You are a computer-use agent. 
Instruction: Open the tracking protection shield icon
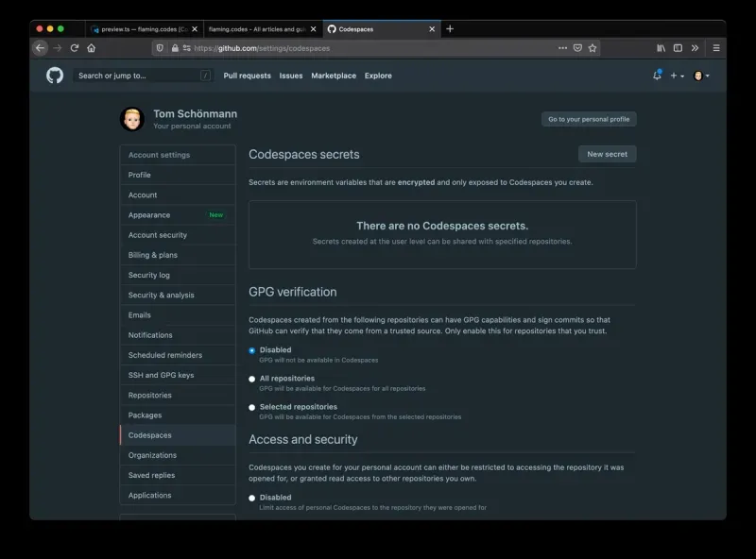pyautogui.click(x=160, y=48)
